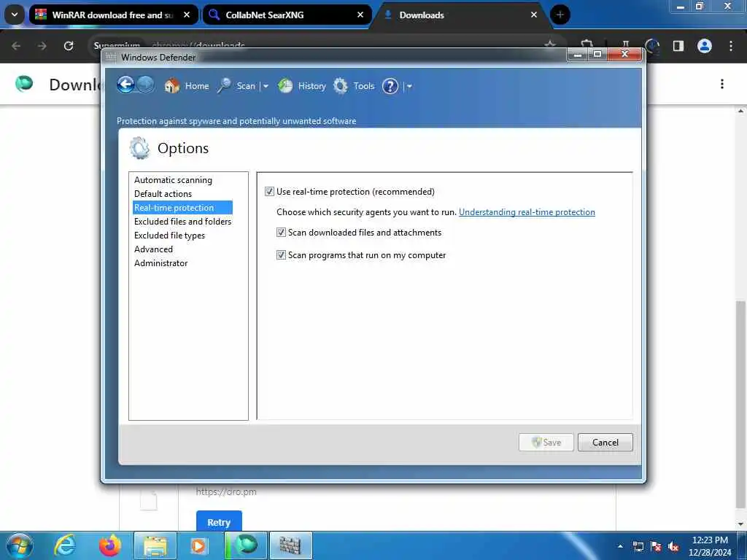Close the CollabNet SearXNG tab

360,15
